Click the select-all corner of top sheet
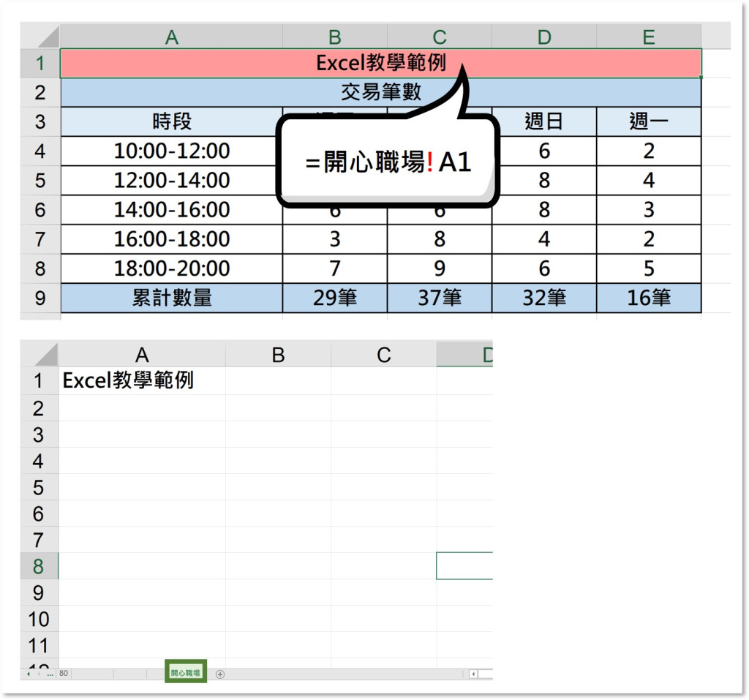The image size is (749, 700). pyautogui.click(x=40, y=37)
